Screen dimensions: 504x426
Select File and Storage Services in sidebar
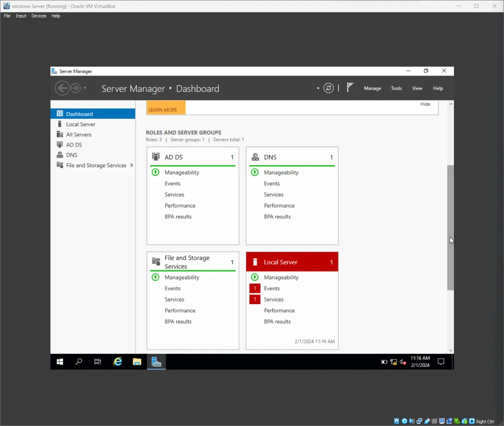point(93,165)
